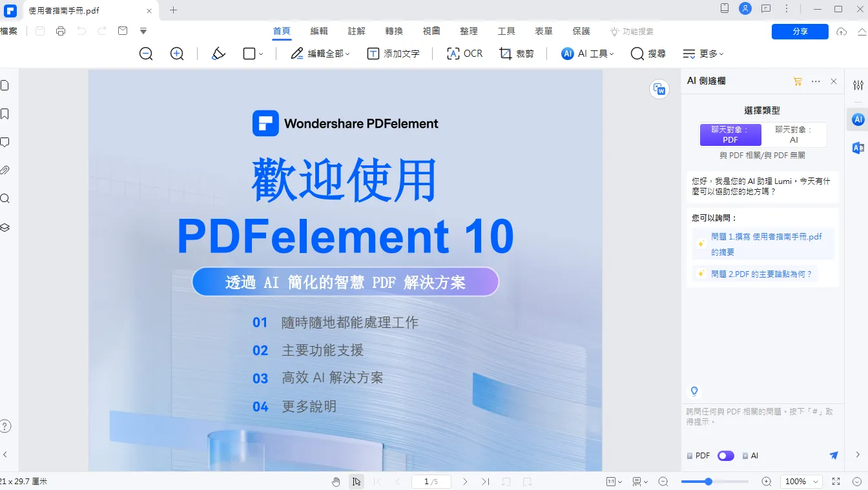Open the 檔案 menu
The image size is (868, 490).
[x=10, y=30]
